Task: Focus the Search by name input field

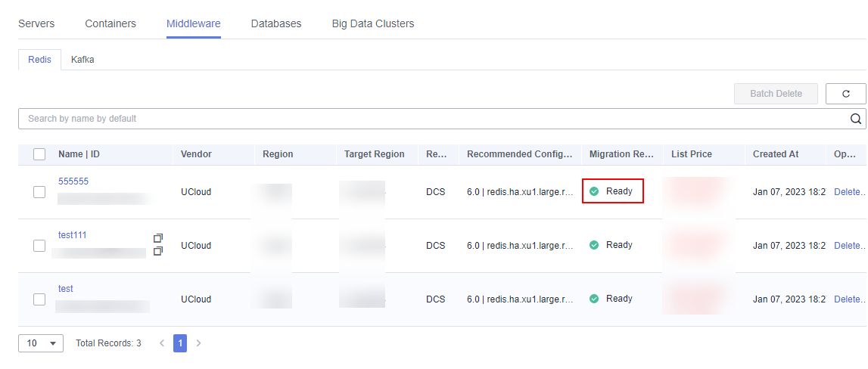Action: pos(431,119)
